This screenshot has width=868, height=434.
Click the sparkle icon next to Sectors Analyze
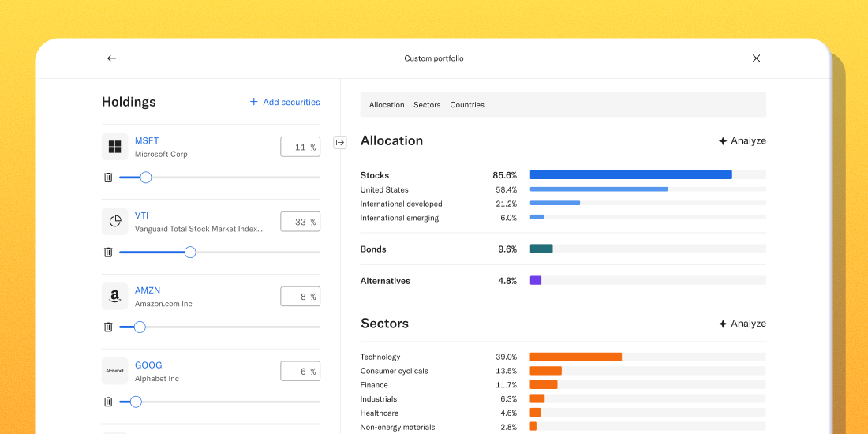click(722, 324)
